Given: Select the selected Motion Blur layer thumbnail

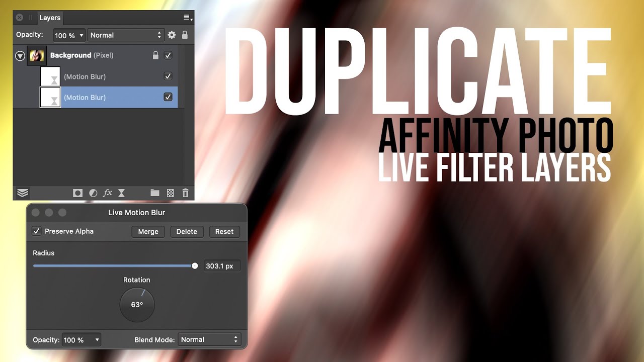Looking at the screenshot, I should coord(50,97).
